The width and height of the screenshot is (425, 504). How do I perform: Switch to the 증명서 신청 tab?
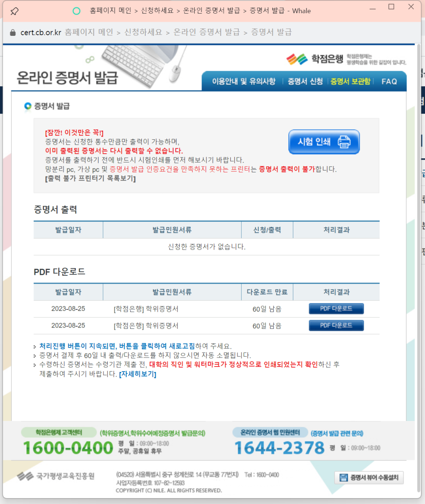click(x=305, y=81)
